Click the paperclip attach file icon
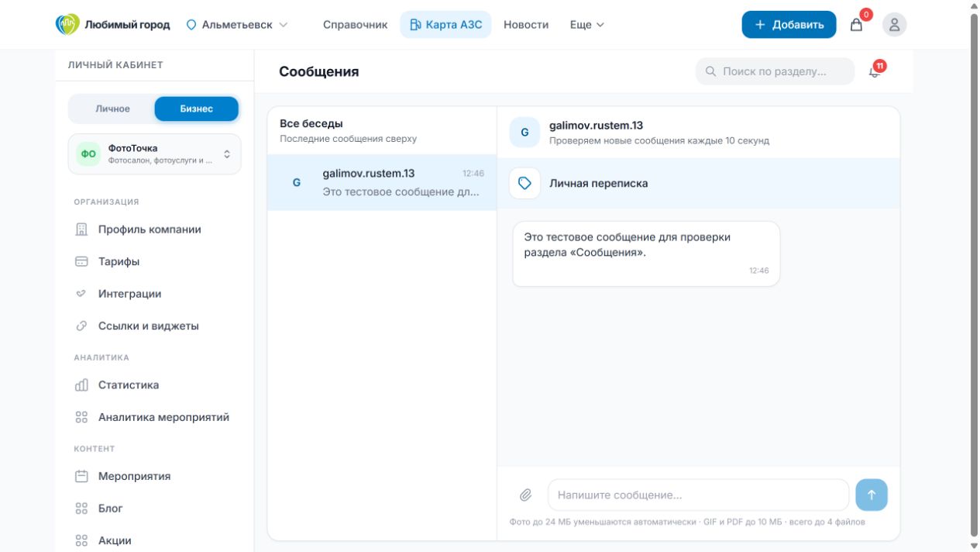Viewport: 980px width, 552px height. (x=525, y=495)
